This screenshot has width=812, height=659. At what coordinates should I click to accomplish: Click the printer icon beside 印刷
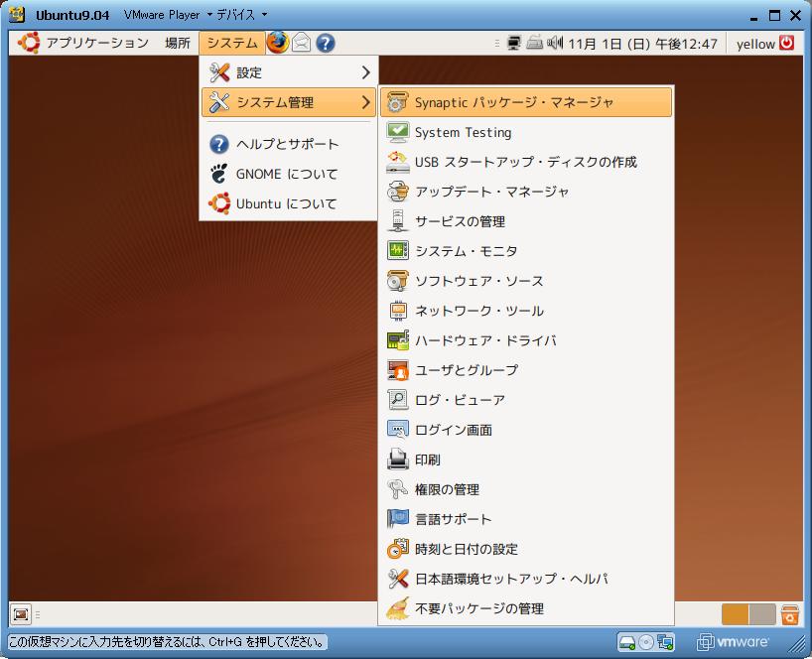pyautogui.click(x=398, y=460)
